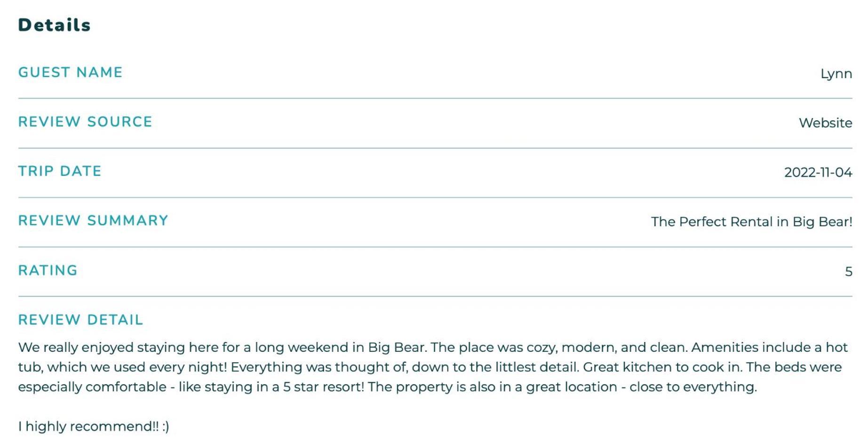
Task: Click the words '5 star resort!'
Action: point(323,387)
